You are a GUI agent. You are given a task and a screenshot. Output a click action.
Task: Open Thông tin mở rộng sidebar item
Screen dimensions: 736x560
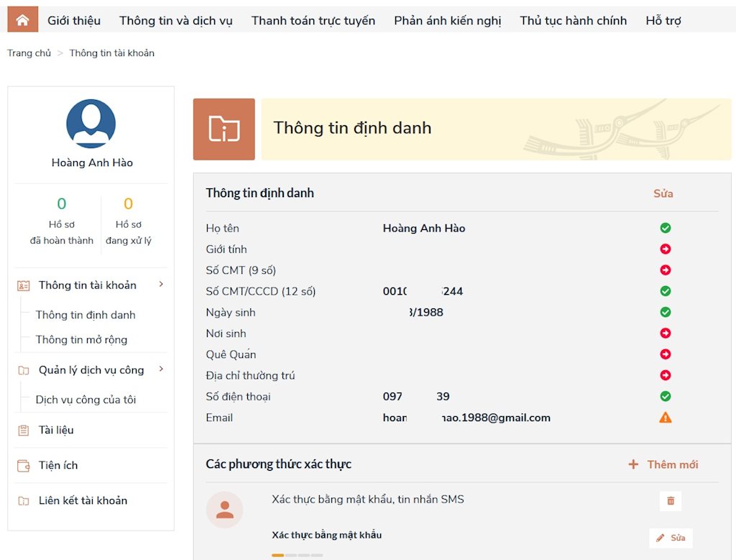coord(81,340)
